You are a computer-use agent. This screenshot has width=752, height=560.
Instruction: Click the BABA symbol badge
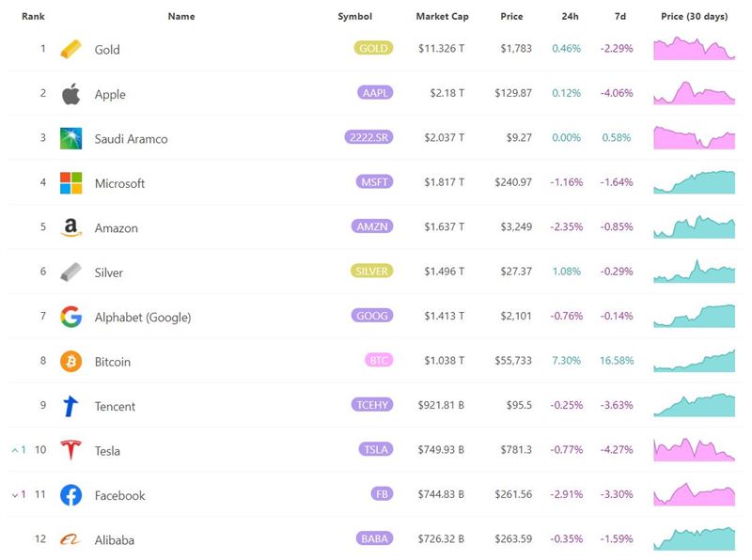point(374,538)
